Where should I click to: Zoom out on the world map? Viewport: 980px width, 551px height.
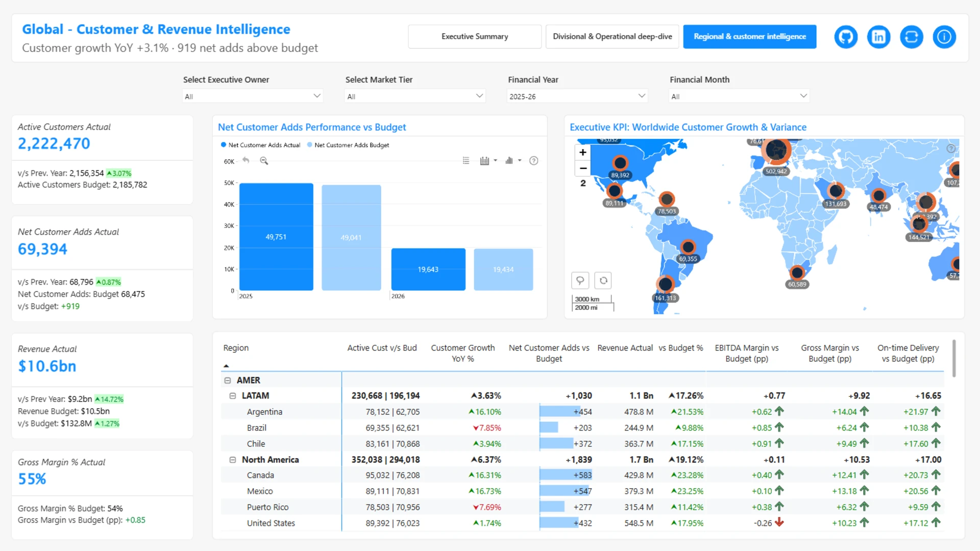(x=582, y=168)
